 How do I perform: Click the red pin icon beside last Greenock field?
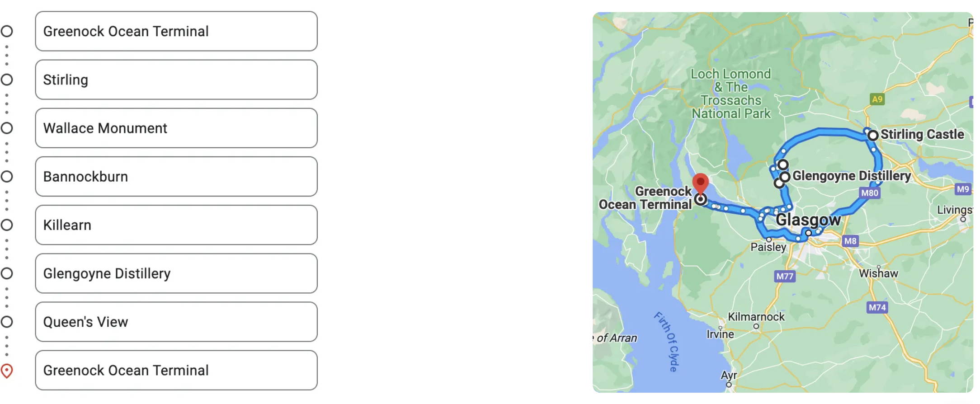(7, 371)
